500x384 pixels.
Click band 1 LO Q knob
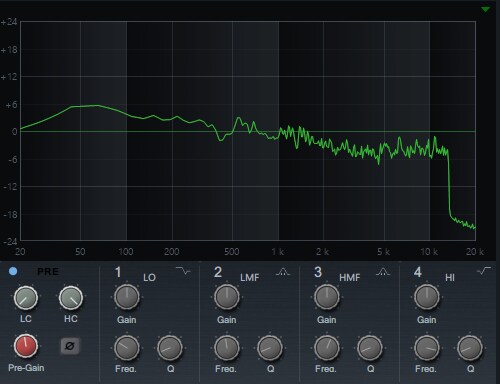pos(170,348)
